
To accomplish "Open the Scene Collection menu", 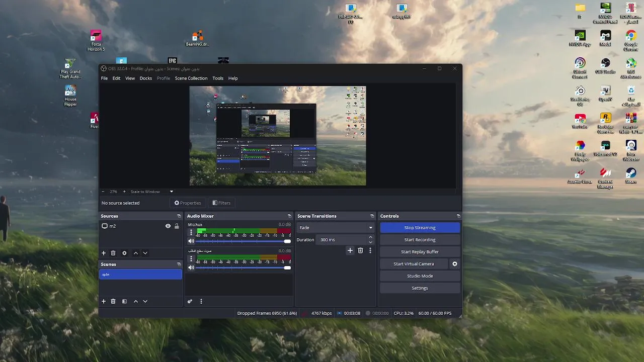I will pyautogui.click(x=191, y=78).
